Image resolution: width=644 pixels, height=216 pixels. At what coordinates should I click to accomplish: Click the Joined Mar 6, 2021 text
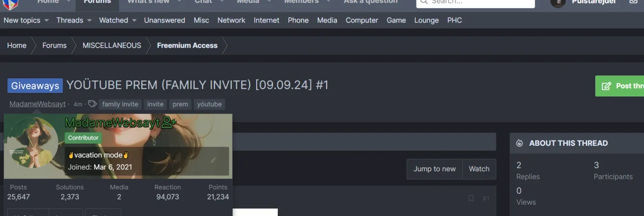[100, 167]
